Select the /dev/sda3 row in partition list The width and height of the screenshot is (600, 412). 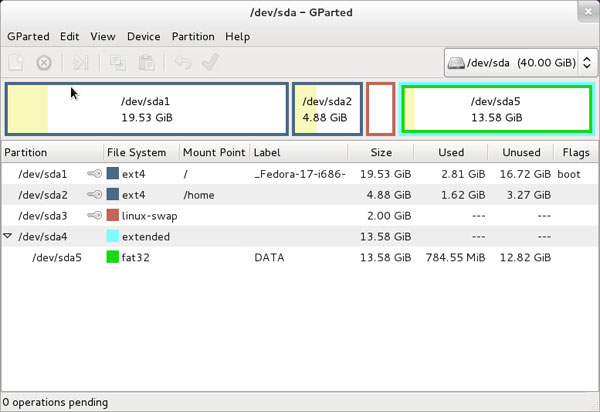[300, 215]
